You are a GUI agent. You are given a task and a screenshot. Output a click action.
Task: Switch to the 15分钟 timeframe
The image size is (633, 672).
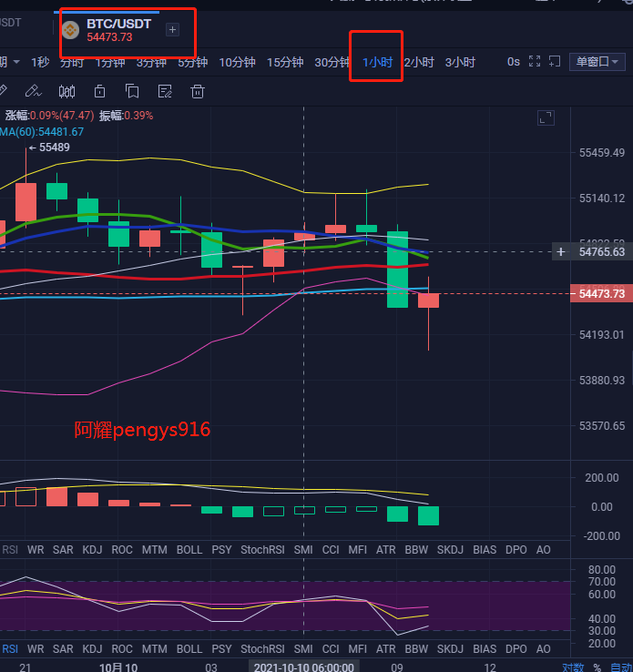click(x=285, y=62)
